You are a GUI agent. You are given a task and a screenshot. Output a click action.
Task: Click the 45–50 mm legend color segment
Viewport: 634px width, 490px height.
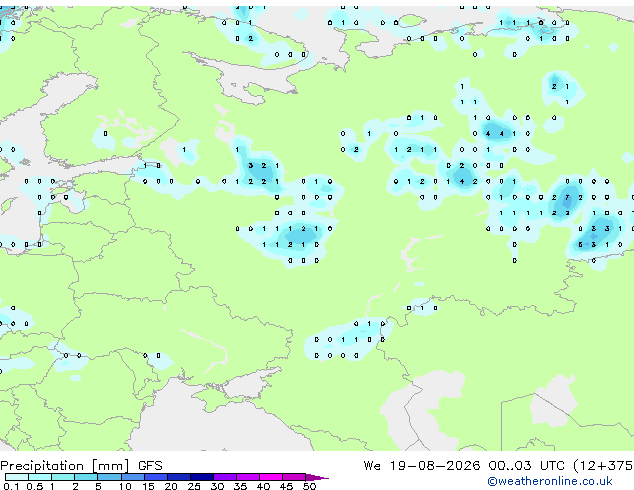294,477
